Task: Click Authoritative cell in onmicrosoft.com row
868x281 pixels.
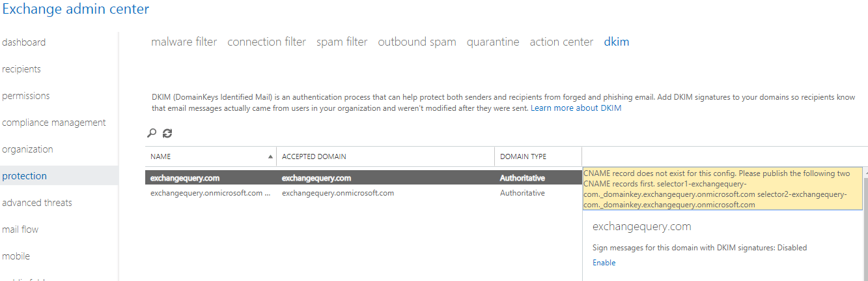Action: pyautogui.click(x=522, y=193)
